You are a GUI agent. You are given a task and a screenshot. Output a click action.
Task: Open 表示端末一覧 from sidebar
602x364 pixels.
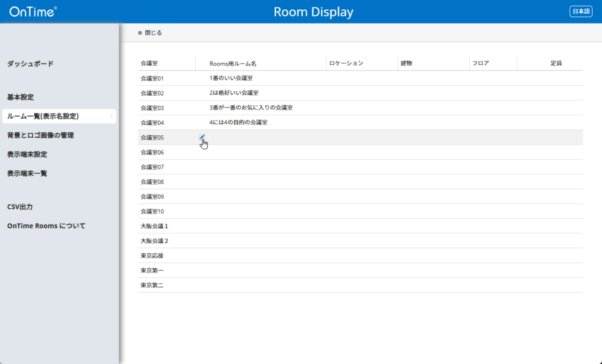point(27,173)
